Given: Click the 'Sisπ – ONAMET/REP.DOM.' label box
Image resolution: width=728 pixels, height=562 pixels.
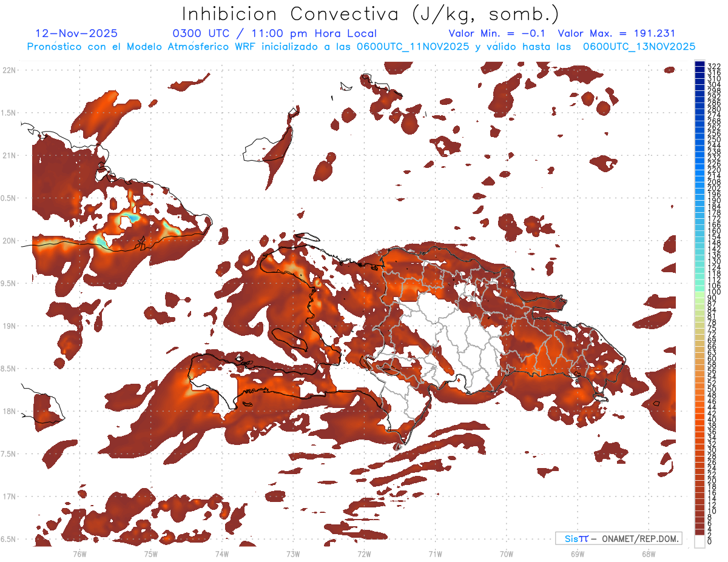Looking at the screenshot, I should coord(618,538).
